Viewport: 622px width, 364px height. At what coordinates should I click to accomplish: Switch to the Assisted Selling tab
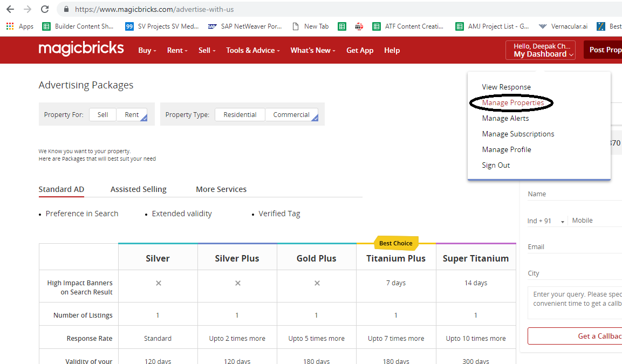point(138,189)
